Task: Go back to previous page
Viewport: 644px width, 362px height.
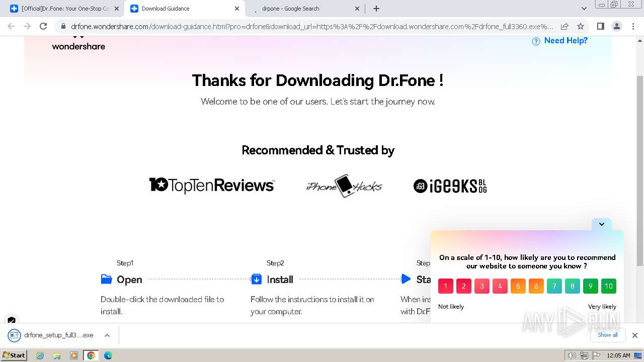Action: pyautogui.click(x=11, y=26)
